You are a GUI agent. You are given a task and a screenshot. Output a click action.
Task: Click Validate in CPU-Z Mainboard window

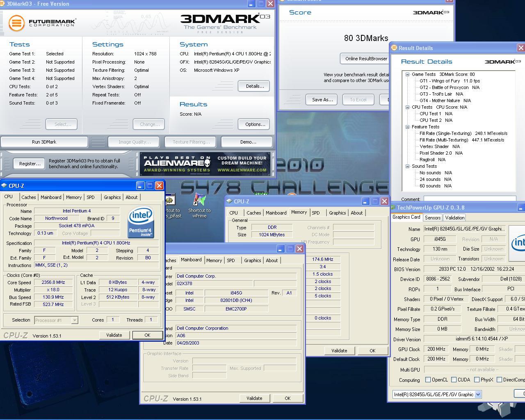[x=254, y=398]
